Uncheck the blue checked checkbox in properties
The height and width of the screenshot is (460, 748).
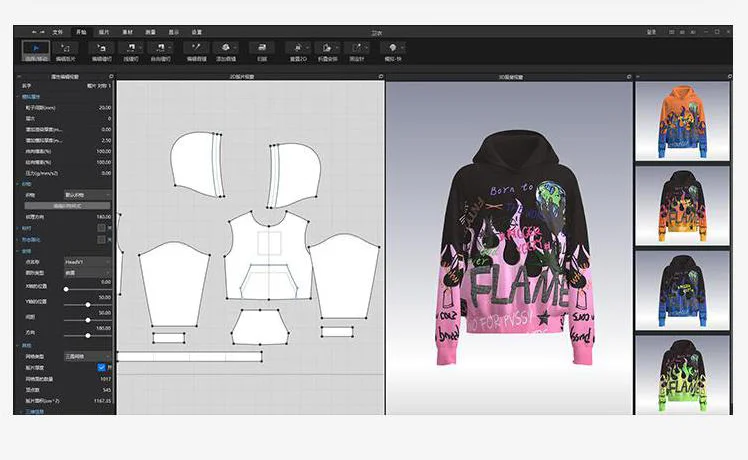pos(101,367)
